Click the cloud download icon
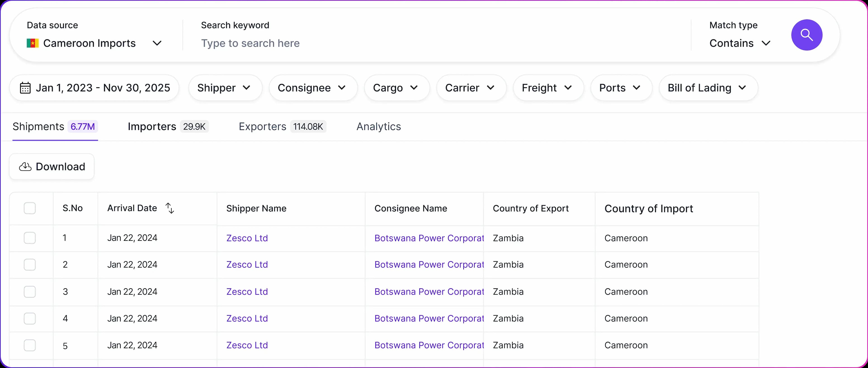Viewport: 868px width, 368px height. (25, 167)
